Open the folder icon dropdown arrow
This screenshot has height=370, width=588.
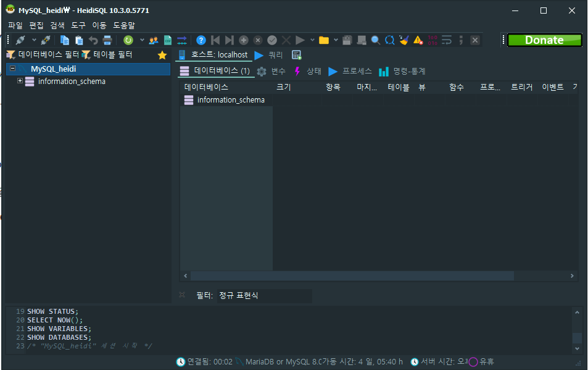click(x=336, y=40)
